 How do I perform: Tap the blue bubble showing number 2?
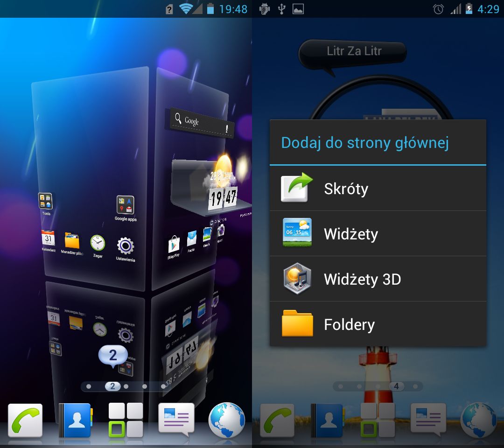[x=113, y=356]
